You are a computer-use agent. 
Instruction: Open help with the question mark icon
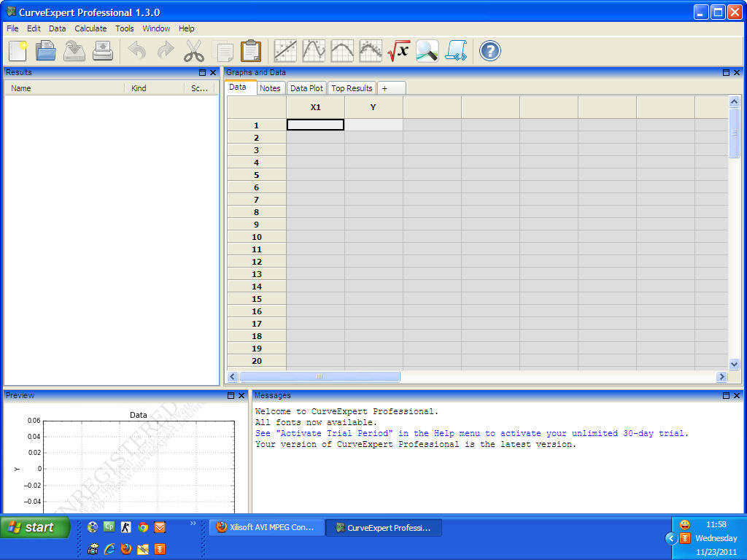pos(489,51)
